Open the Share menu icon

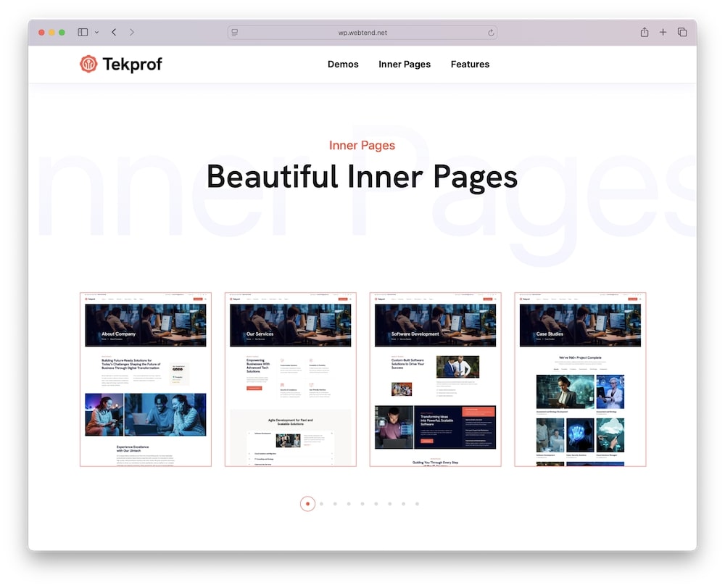pos(644,32)
